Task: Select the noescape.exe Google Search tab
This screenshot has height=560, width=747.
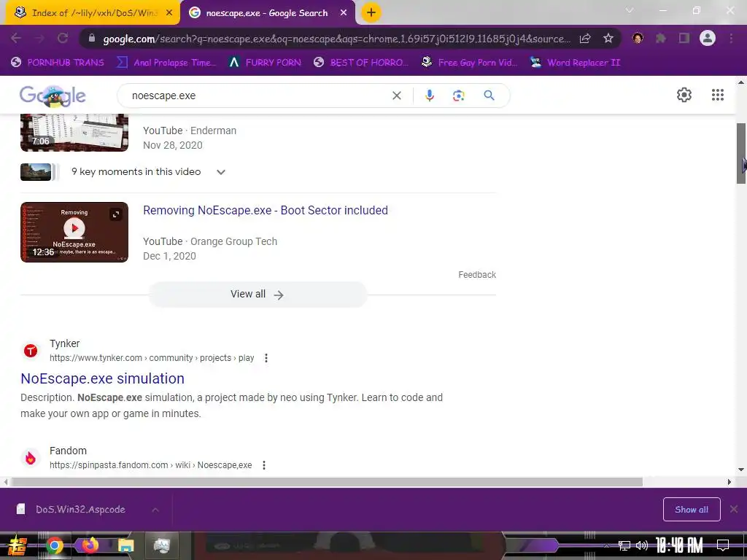Action: pos(267,13)
